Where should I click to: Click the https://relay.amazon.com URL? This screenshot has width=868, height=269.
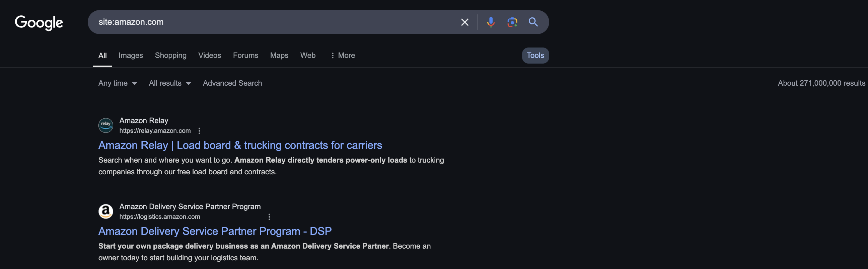155,131
